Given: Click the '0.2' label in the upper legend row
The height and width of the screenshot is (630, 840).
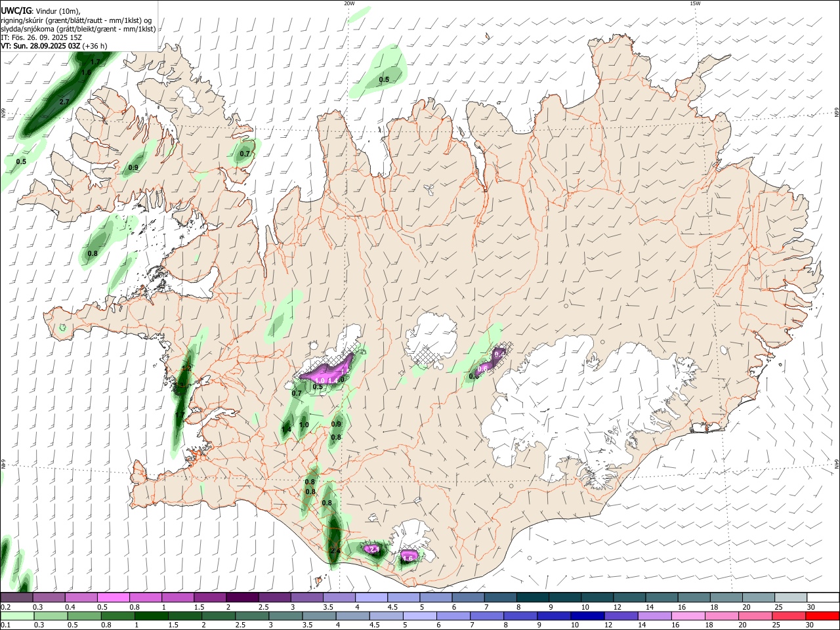Looking at the screenshot, I should click(x=5, y=607).
